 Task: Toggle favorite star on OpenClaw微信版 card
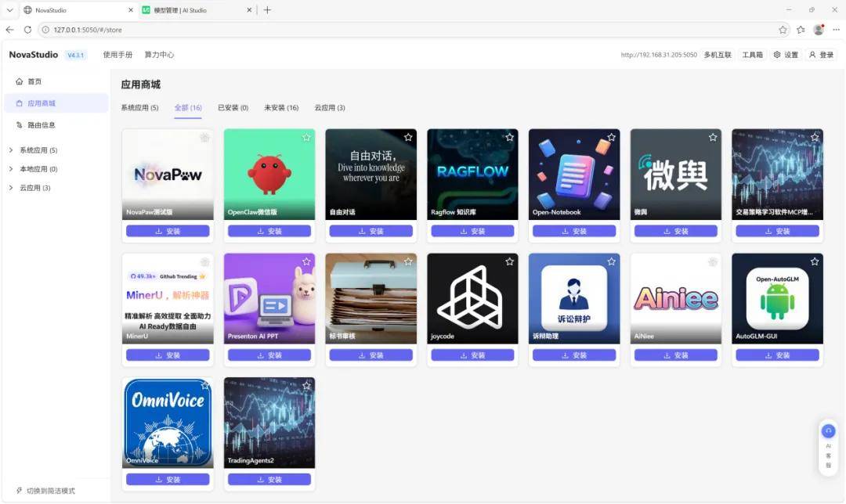point(306,138)
